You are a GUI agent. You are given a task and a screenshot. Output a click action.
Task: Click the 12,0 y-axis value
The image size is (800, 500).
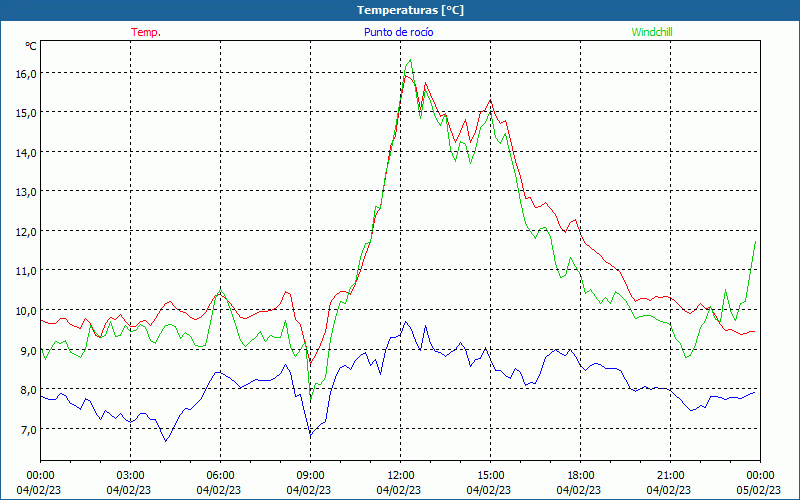click(26, 232)
